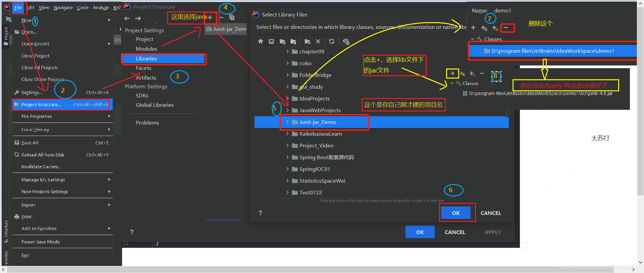Choose Project Structure... in File menu
Image resolution: width=644 pixels, height=273 pixels.
62,104
